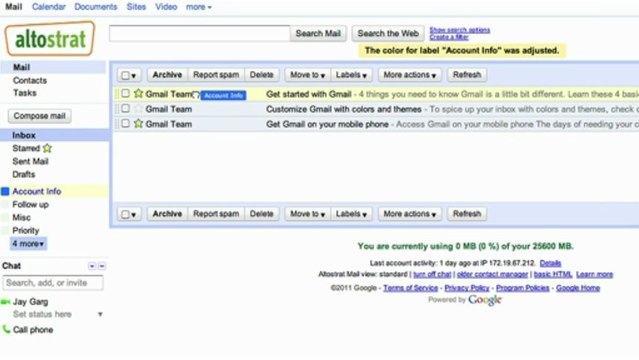The image size is (639, 360).
Task: Click the 'Show search options' link
Action: tap(460, 30)
